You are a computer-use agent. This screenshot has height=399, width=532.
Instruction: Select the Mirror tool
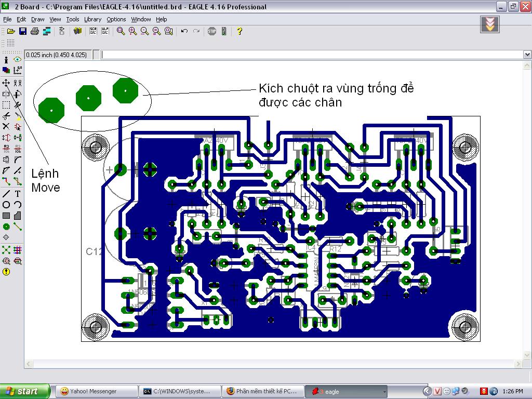pyautogui.click(x=6, y=94)
